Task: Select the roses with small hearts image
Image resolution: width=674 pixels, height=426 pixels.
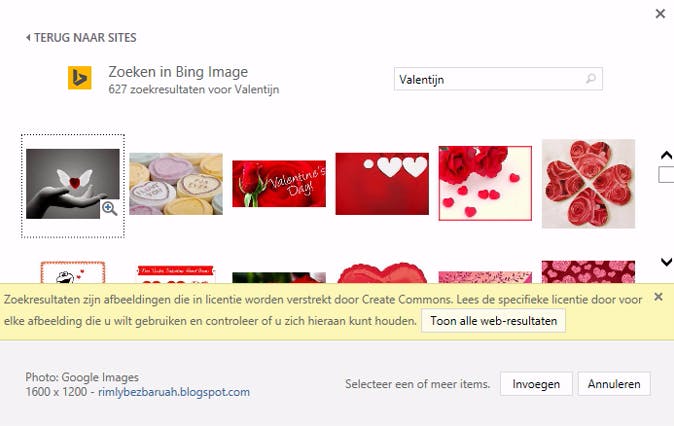Action: [485, 183]
